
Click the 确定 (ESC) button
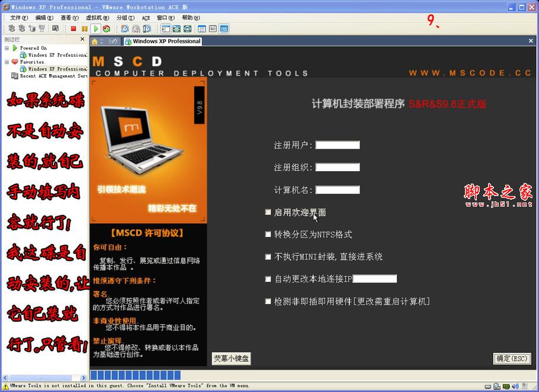(x=512, y=359)
